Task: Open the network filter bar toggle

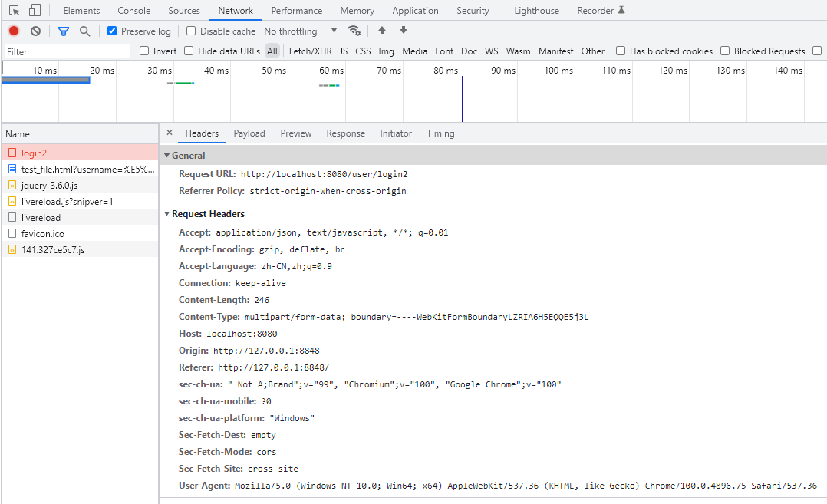Action: 64,31
